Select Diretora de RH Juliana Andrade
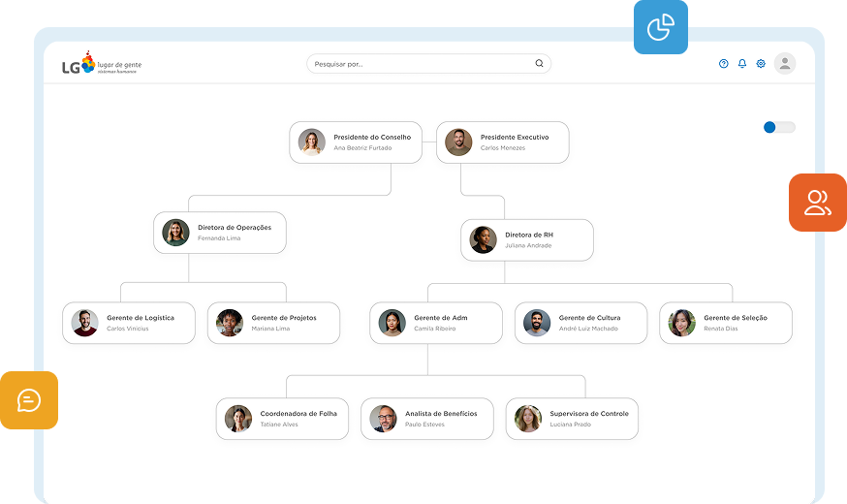The width and height of the screenshot is (847, 504). click(527, 239)
